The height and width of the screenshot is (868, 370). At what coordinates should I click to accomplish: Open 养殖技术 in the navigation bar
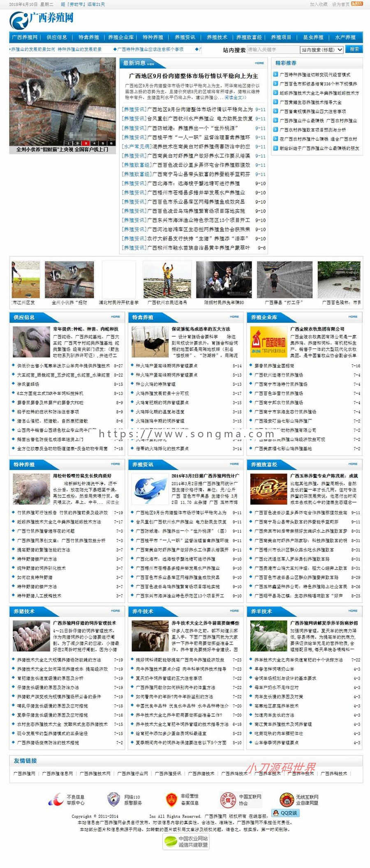[217, 37]
